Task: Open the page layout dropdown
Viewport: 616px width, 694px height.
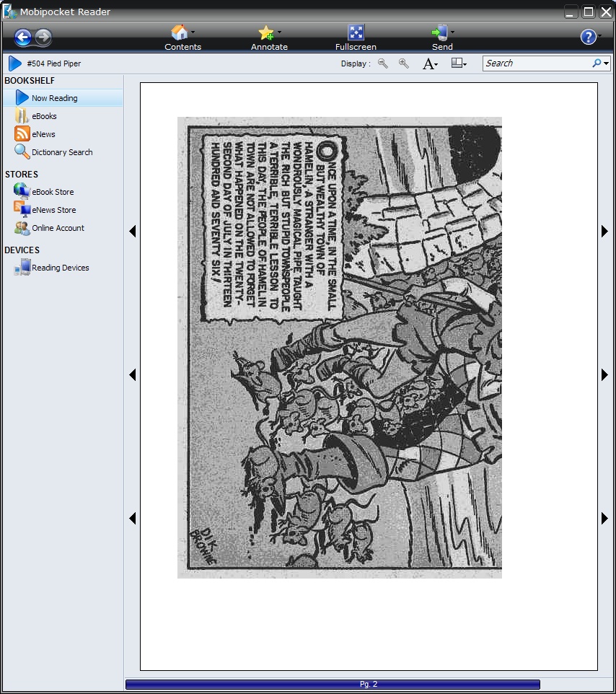Action: [459, 63]
